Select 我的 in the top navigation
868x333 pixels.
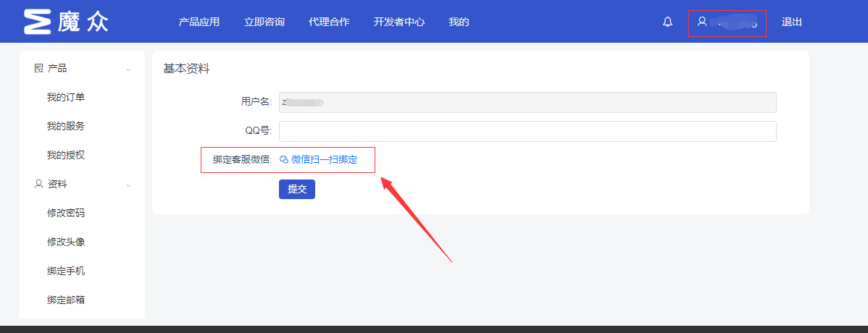pos(459,22)
